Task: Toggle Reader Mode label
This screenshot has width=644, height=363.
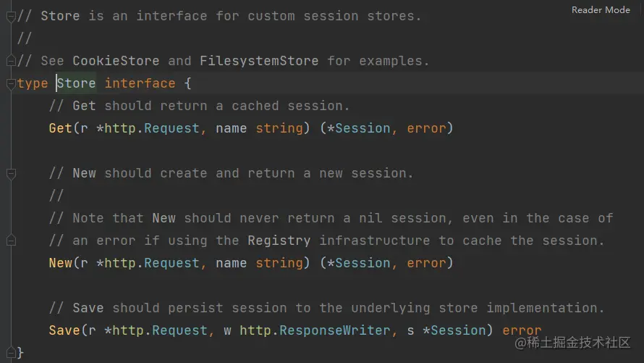Action: (601, 10)
